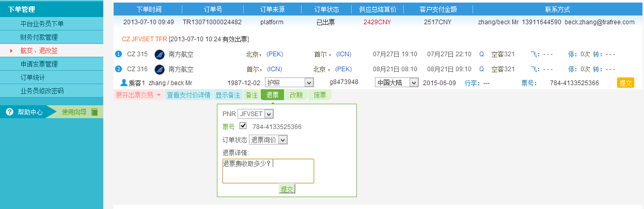Toggle ticket number 784-4133525366 checkbox
This screenshot has width=644, height=209.
pos(243,126)
